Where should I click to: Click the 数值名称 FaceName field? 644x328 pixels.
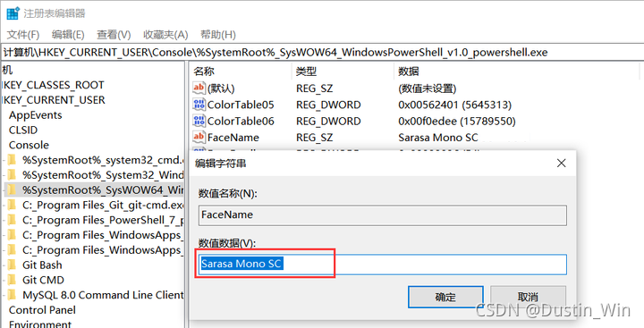click(383, 214)
